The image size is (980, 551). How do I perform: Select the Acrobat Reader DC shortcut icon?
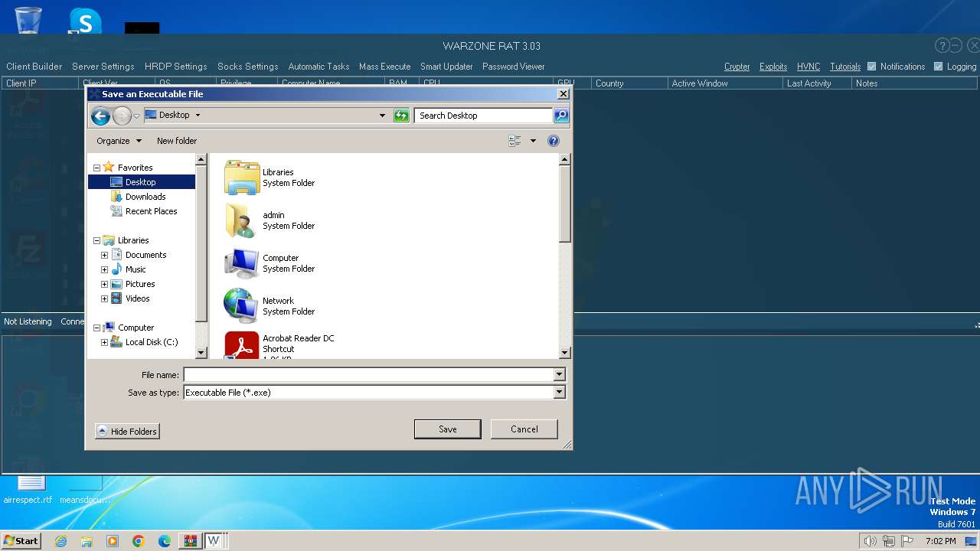(x=242, y=345)
